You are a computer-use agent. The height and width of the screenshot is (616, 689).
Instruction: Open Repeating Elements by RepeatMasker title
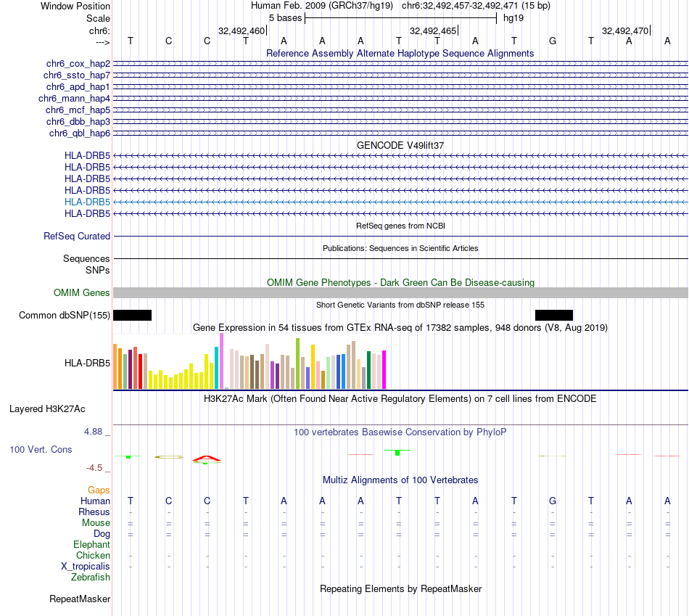[401, 589]
